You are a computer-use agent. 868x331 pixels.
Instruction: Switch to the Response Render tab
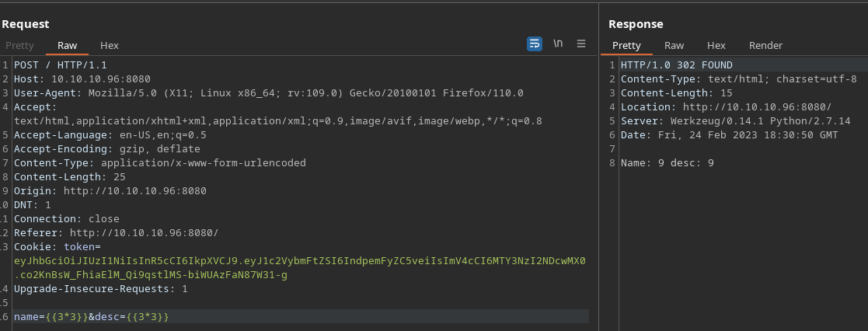765,46
